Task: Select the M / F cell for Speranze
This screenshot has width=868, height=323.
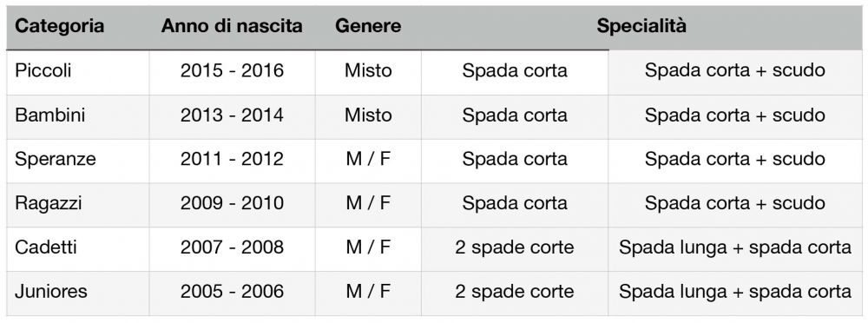Action: pos(368,159)
